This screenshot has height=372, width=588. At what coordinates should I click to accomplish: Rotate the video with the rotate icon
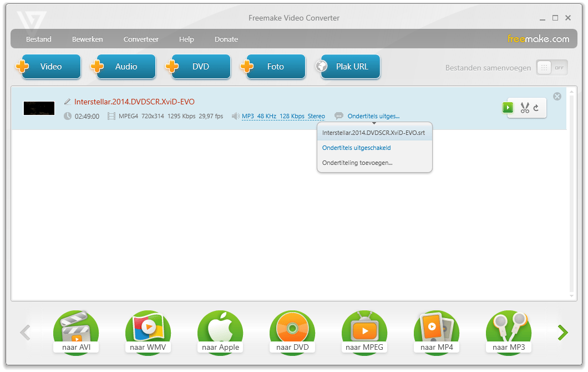pyautogui.click(x=536, y=108)
